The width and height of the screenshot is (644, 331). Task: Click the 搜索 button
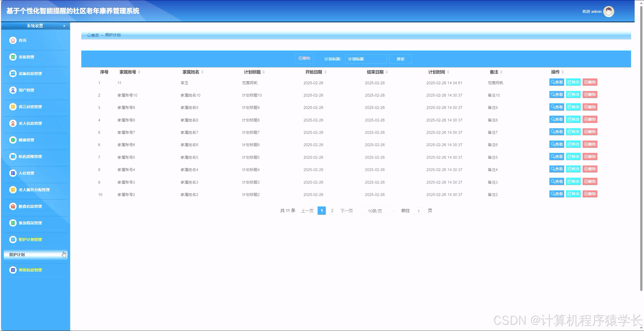click(x=400, y=59)
